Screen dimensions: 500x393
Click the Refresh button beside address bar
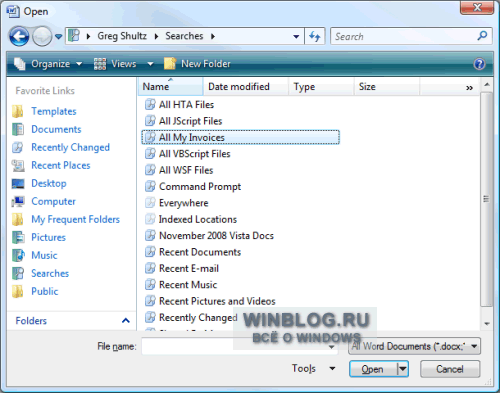pos(315,36)
